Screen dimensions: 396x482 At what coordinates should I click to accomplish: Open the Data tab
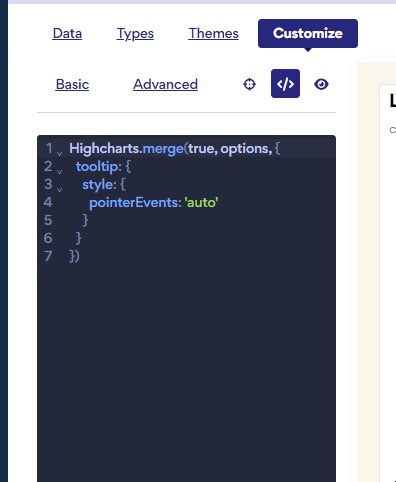[x=67, y=33]
